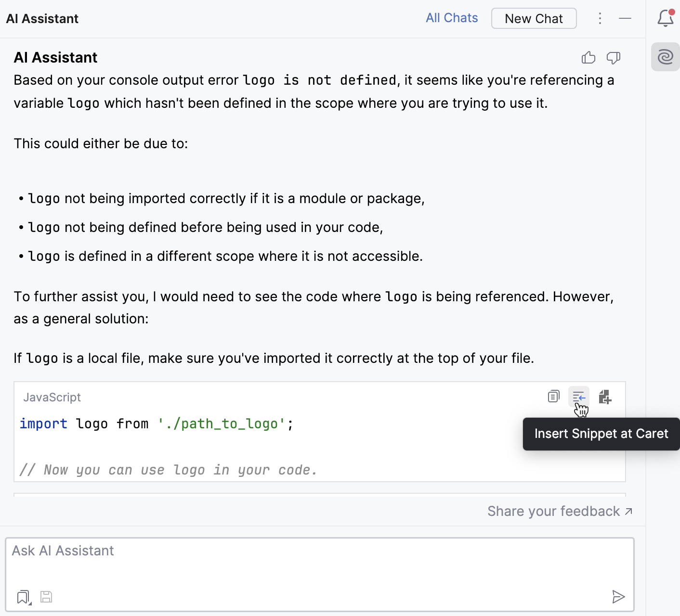Screen dimensions: 680x616
Task: Switch to All Chats
Action: tap(451, 18)
